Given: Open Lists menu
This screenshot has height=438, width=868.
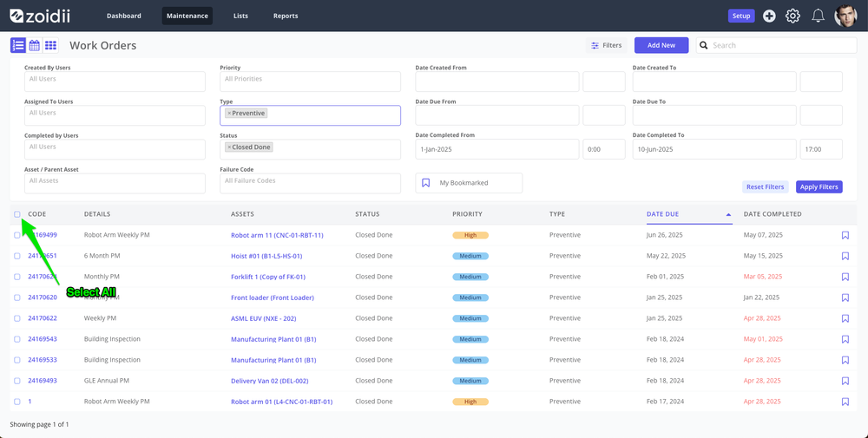Looking at the screenshot, I should coord(240,16).
